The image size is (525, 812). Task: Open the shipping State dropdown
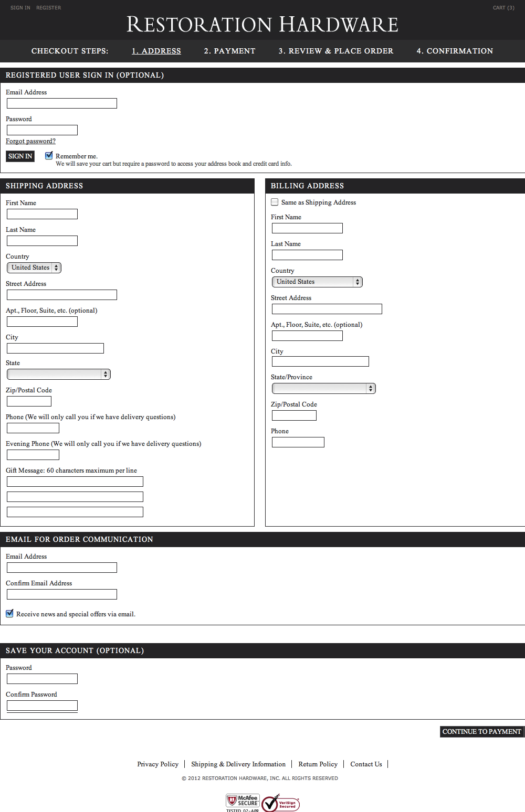[58, 373]
